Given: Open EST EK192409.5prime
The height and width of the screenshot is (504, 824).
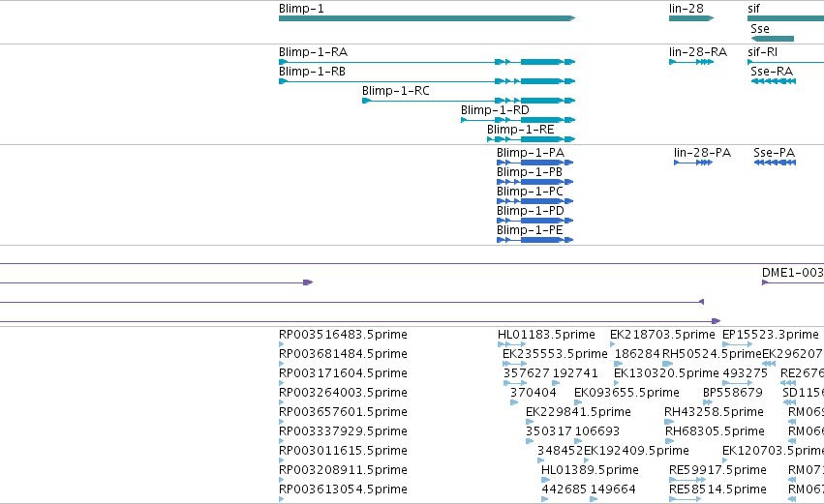Looking at the screenshot, I should [636, 451].
